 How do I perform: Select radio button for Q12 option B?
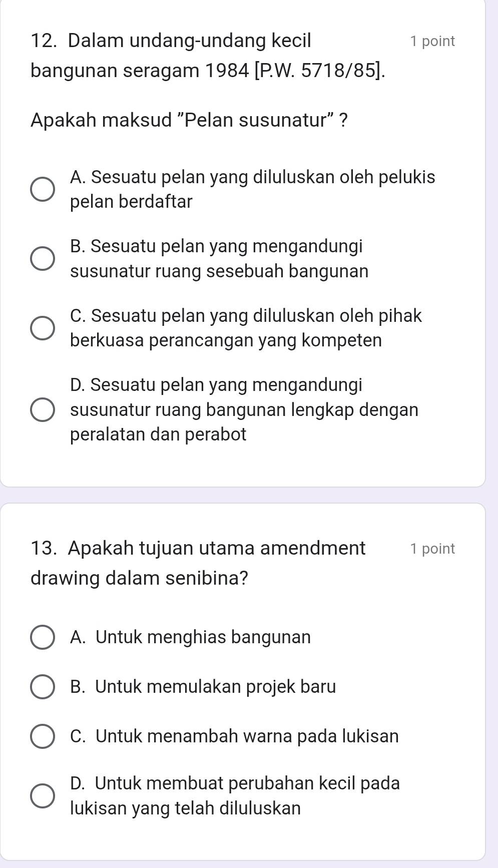click(x=43, y=259)
